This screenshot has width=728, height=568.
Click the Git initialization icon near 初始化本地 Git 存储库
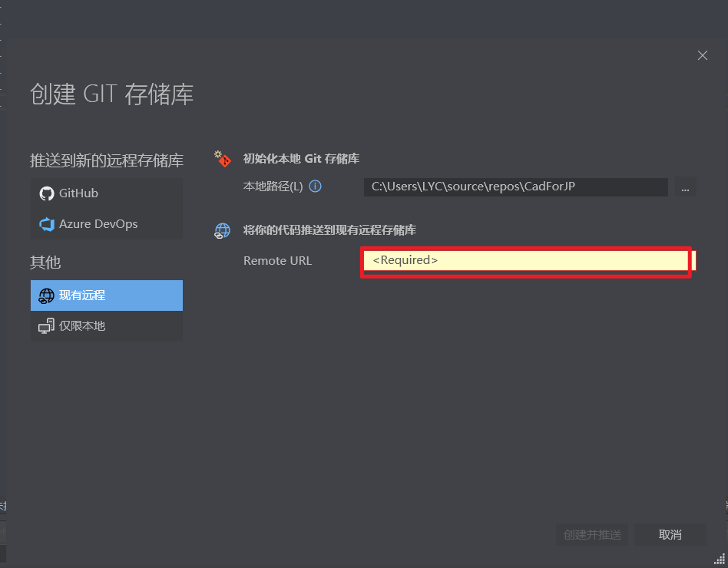(222, 158)
